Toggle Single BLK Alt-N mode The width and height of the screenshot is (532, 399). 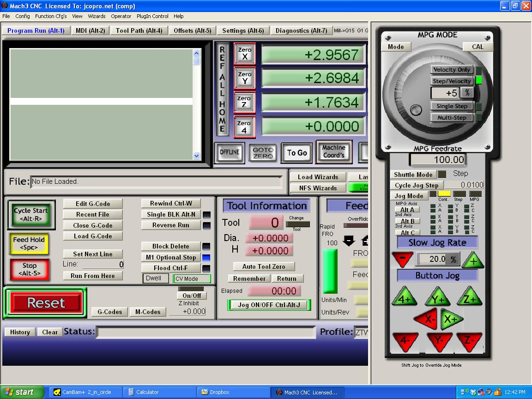171,214
